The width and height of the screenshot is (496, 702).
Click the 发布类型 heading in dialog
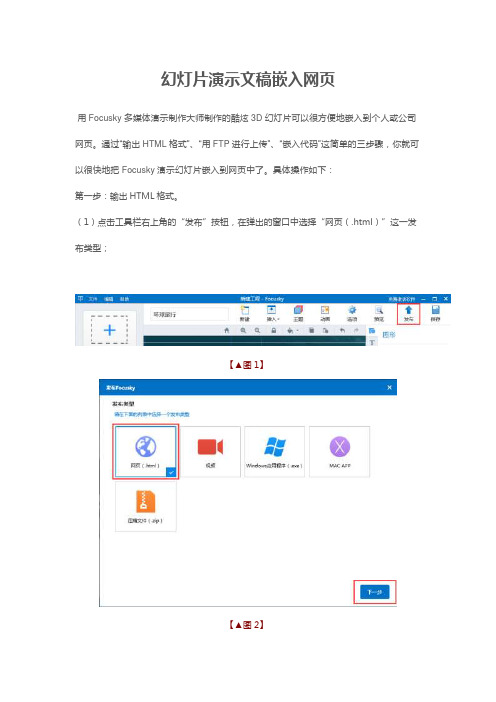click(122, 404)
